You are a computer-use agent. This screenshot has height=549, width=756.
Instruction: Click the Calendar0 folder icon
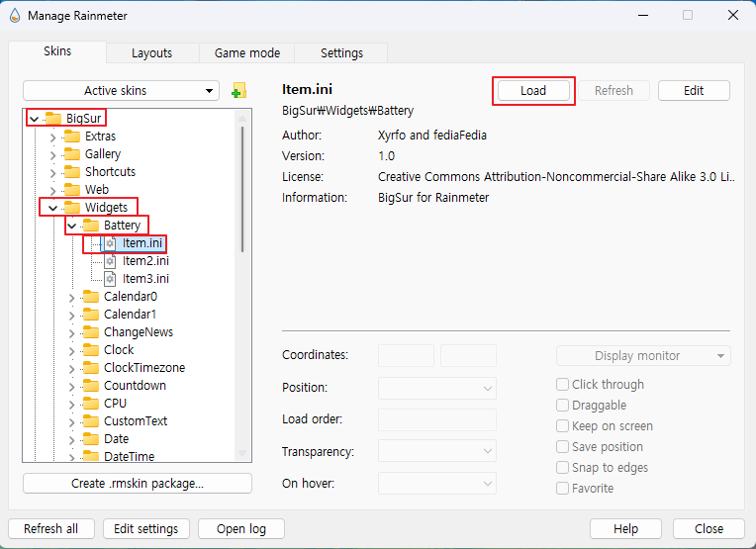tap(91, 297)
